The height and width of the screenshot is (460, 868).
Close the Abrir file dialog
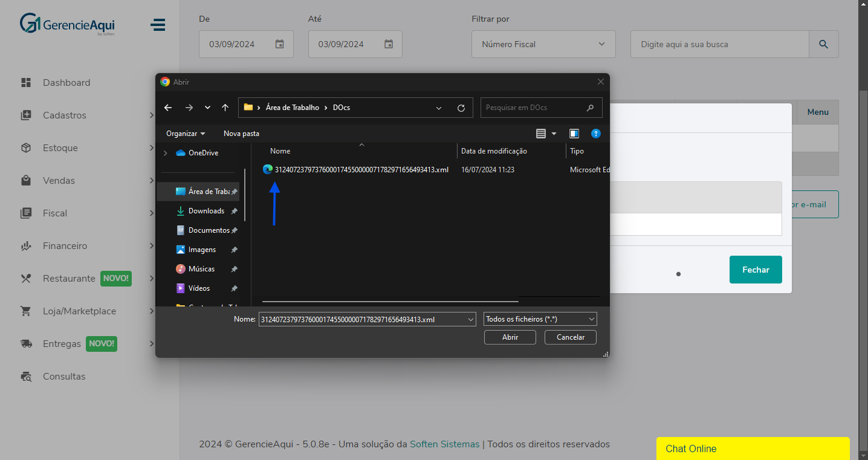tap(600, 82)
